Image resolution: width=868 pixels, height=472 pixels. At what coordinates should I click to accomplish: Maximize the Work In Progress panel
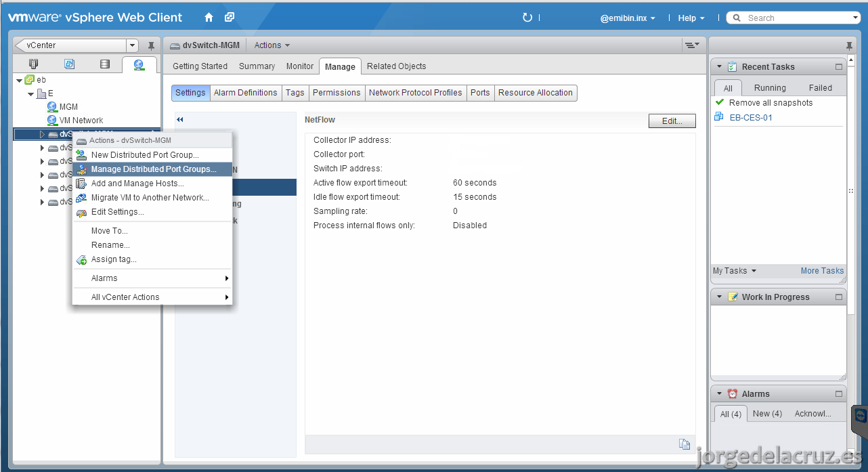[839, 297]
